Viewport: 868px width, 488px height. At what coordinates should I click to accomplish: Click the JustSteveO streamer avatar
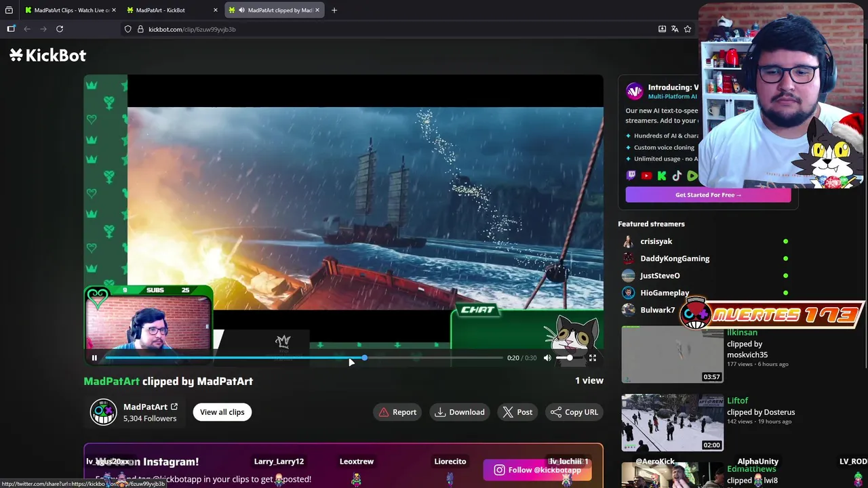point(629,276)
